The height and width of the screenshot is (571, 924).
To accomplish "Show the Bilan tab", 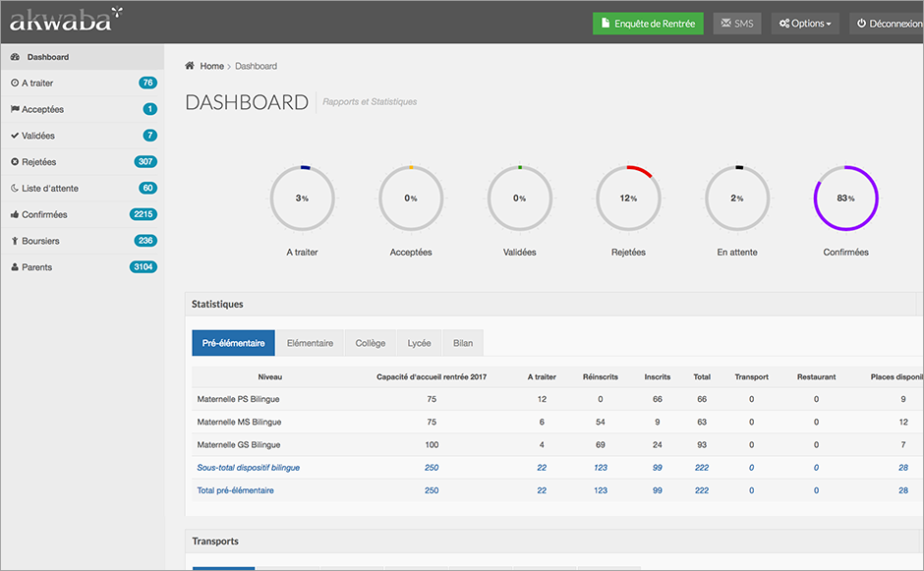I will coord(463,343).
